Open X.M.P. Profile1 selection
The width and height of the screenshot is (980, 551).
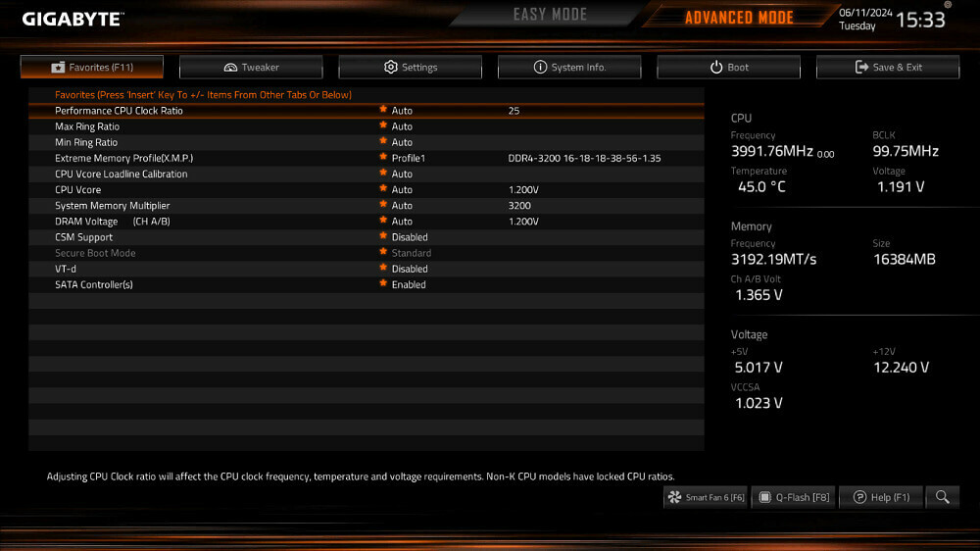tap(408, 158)
